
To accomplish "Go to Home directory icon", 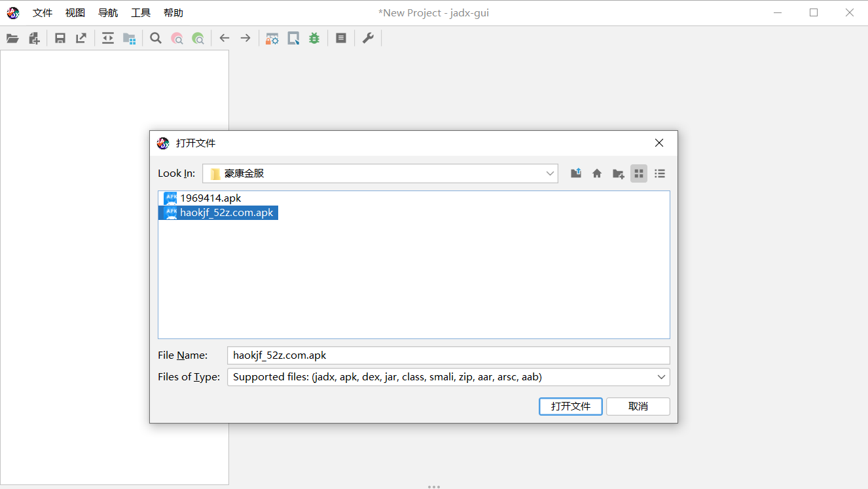I will coord(597,173).
